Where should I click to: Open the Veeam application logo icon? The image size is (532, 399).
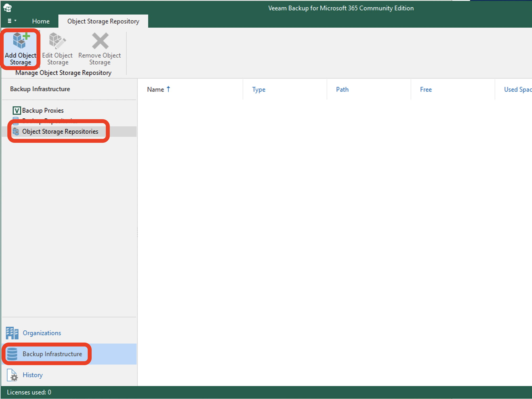point(8,8)
